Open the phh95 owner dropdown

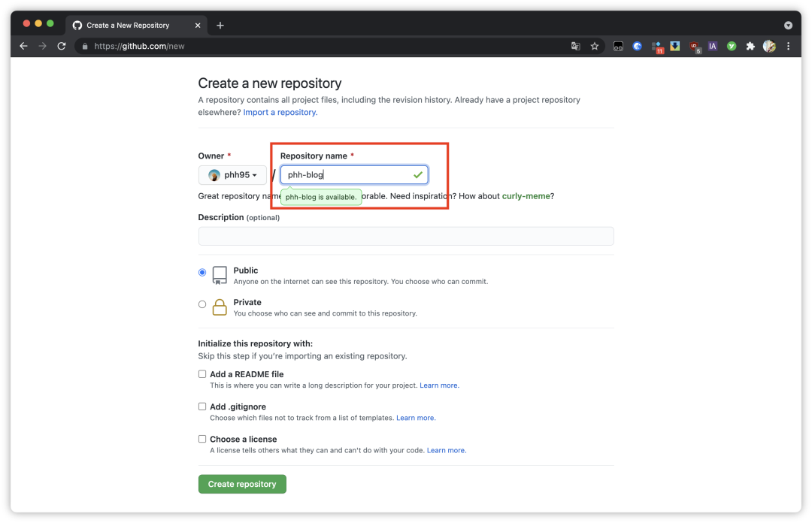point(232,174)
